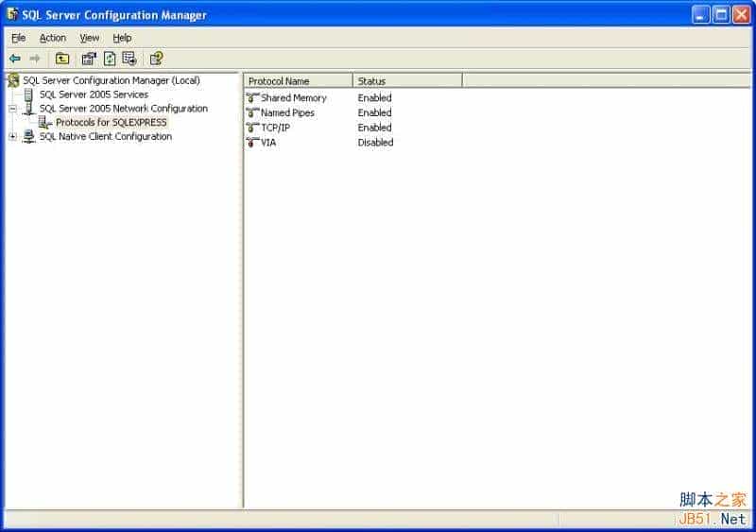Refresh the view with toolbar Refresh icon
This screenshot has height=532, width=756.
110,59
